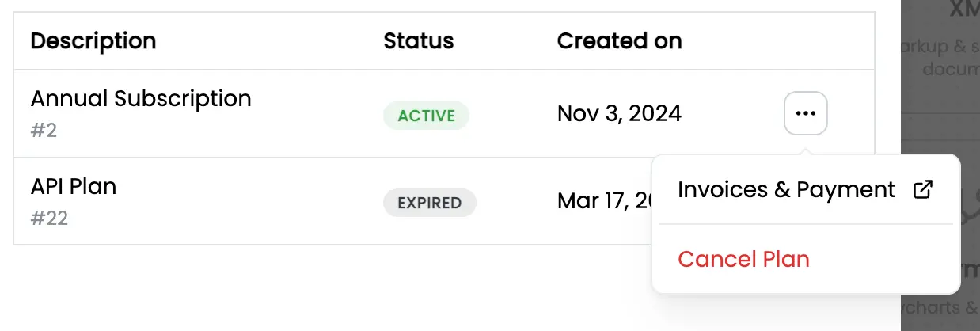Click the dimmed text at the top right
Screen dimensions: 980x331
coord(963,10)
